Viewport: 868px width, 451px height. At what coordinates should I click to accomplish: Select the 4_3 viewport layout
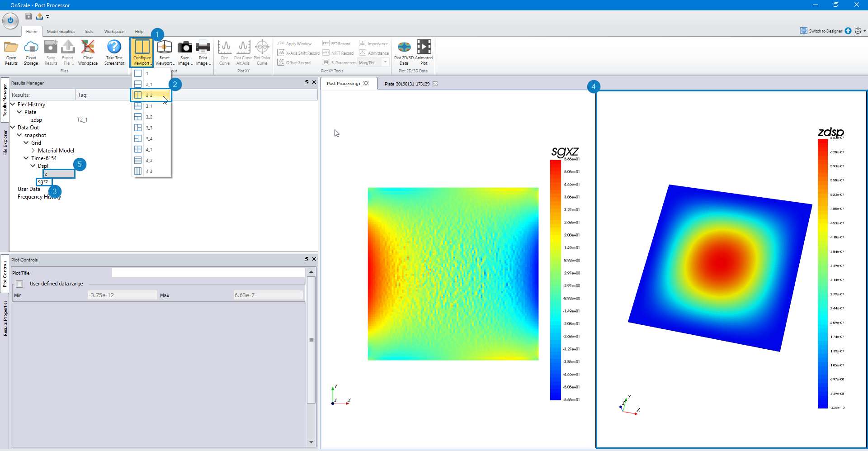point(151,171)
